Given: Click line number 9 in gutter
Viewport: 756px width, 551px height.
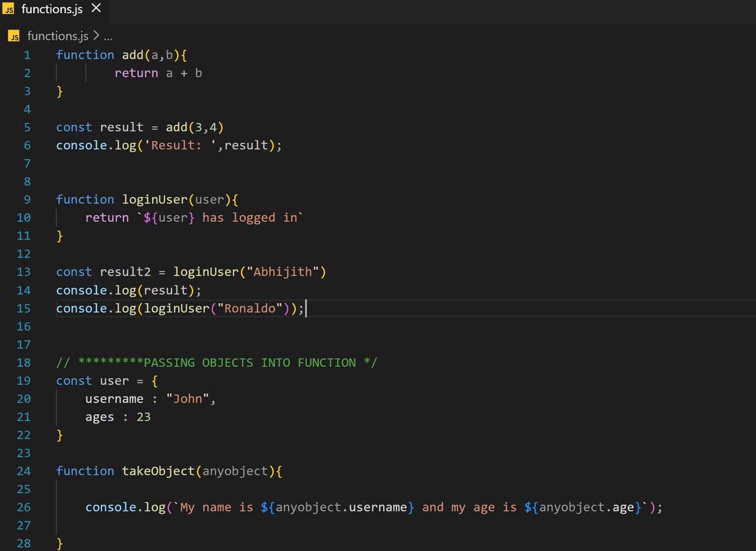Looking at the screenshot, I should 27,199.
